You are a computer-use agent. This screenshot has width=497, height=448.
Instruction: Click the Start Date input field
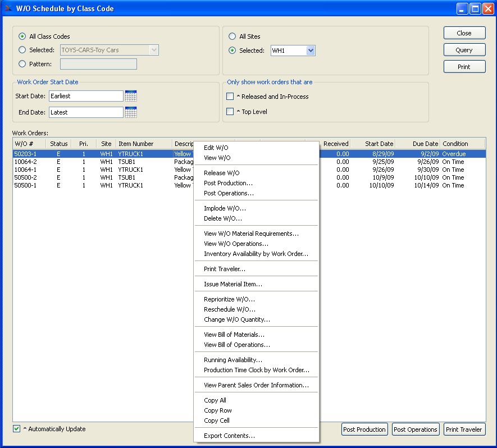[x=85, y=96]
